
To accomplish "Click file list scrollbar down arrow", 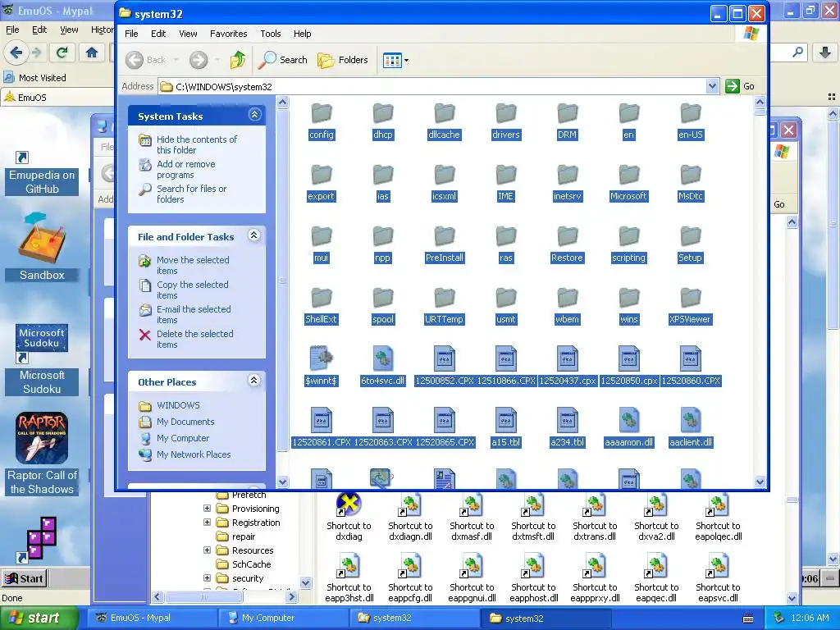I will (x=760, y=482).
